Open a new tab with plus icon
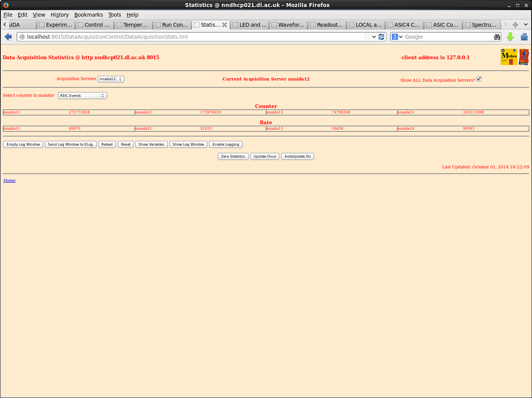This screenshot has height=398, width=532. (x=515, y=25)
